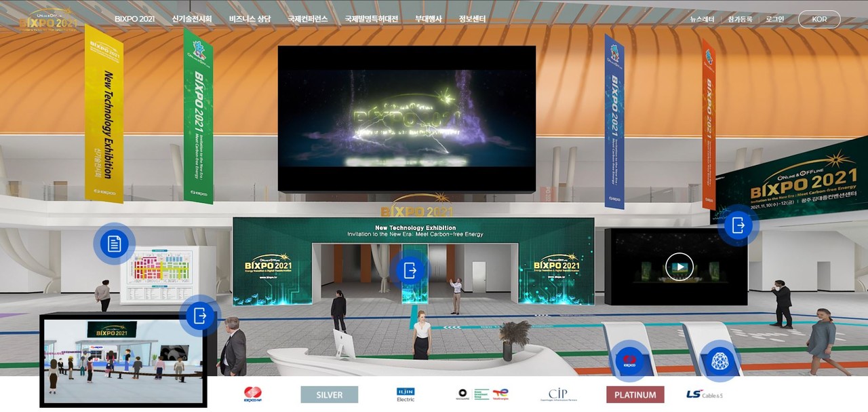Image resolution: width=868 pixels, height=412 pixels.
Task: Open the BIXPO 2021 menu item
Action: pos(134,19)
